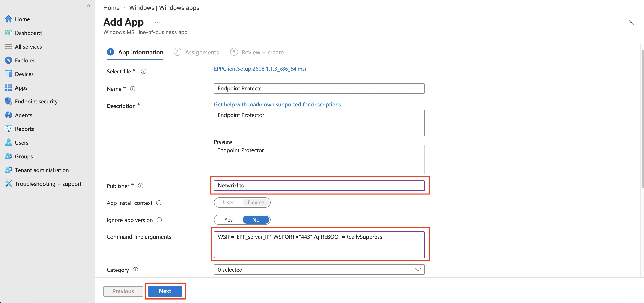Expand the Category dropdown
The image size is (644, 303).
tap(319, 270)
